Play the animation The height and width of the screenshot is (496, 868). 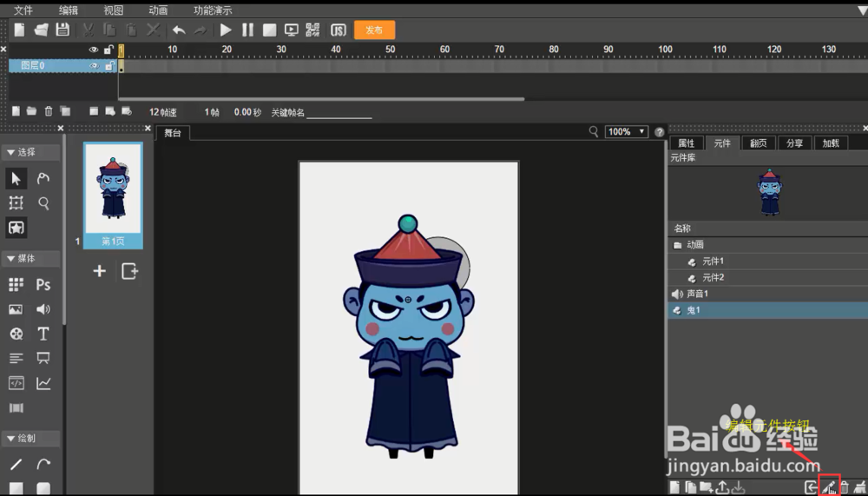[x=226, y=30]
